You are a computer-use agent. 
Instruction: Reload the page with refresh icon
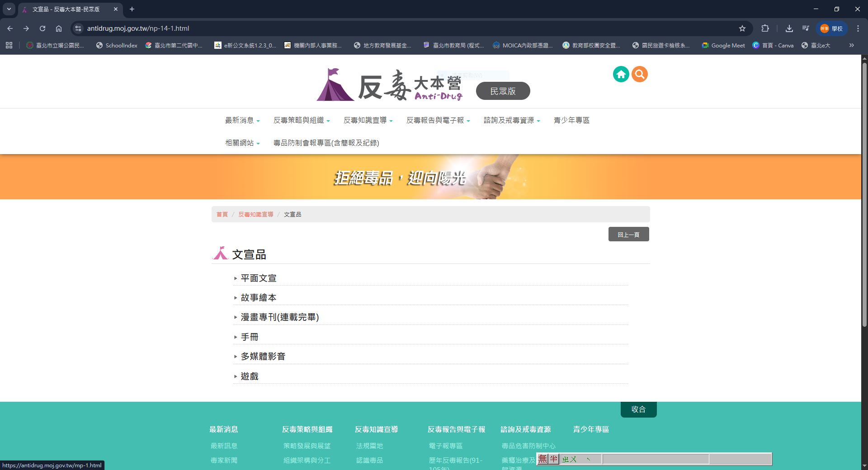(x=42, y=28)
